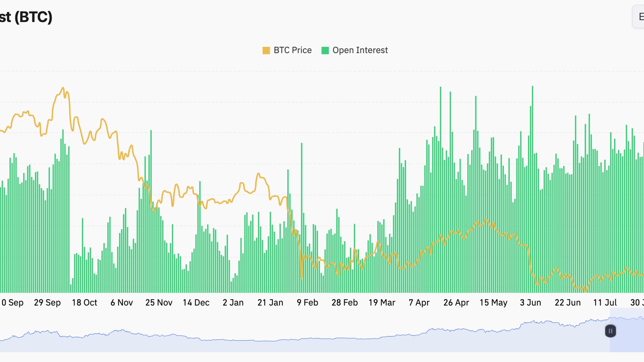Screen dimensions: 644x362
Task: Click the '18 Oct' axis label
Action: (85, 303)
